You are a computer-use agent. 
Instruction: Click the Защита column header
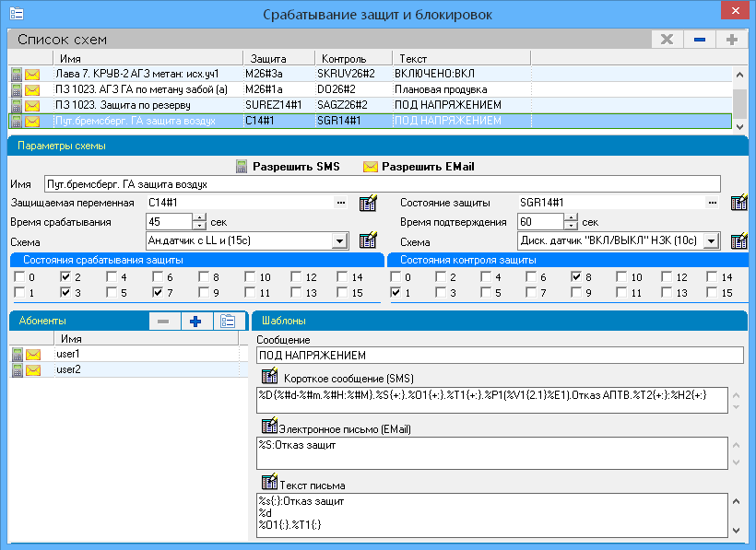pos(278,59)
